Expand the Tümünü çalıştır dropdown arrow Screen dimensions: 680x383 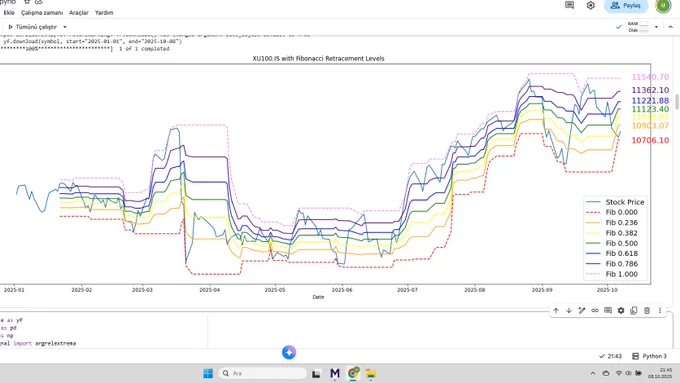[x=65, y=27]
